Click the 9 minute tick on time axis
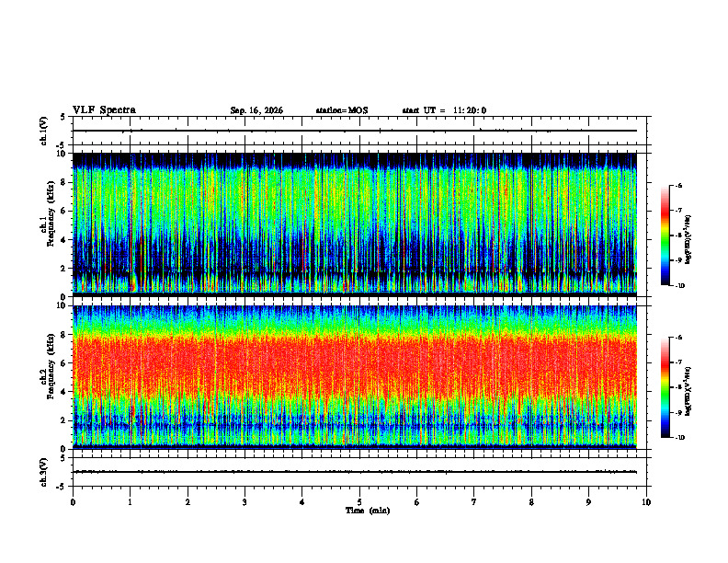Image resolution: width=728 pixels, height=563 pixels. pos(588,502)
